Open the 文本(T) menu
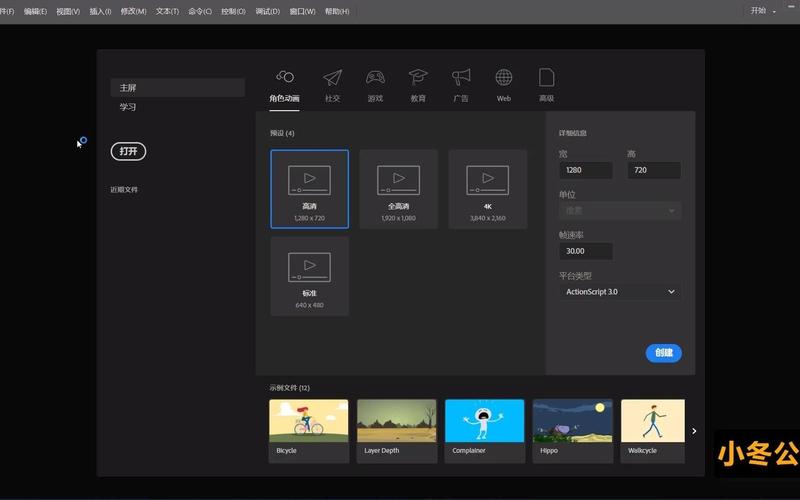The image size is (800, 500). (167, 11)
